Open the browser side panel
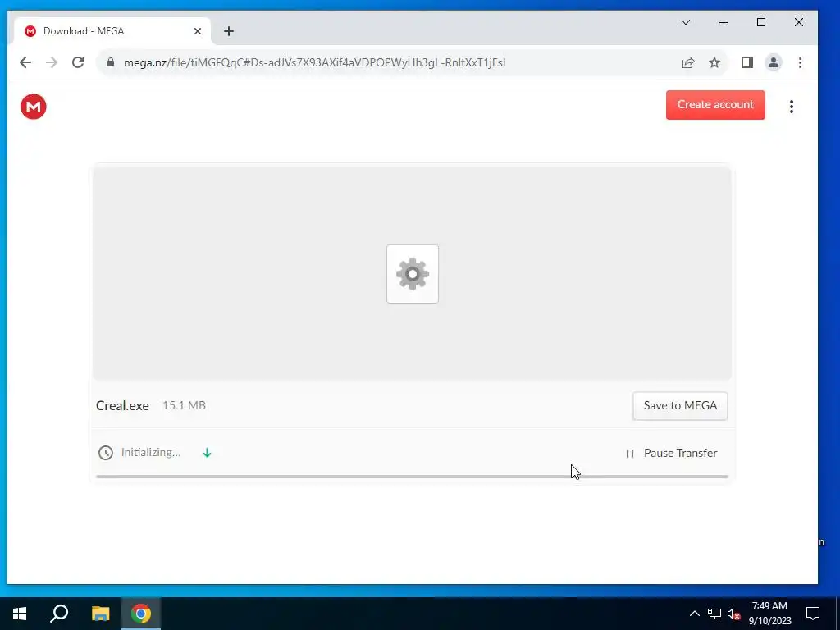 tap(746, 62)
